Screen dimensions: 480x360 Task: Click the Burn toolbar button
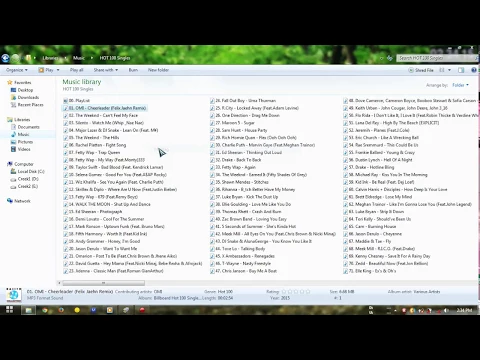[133, 70]
